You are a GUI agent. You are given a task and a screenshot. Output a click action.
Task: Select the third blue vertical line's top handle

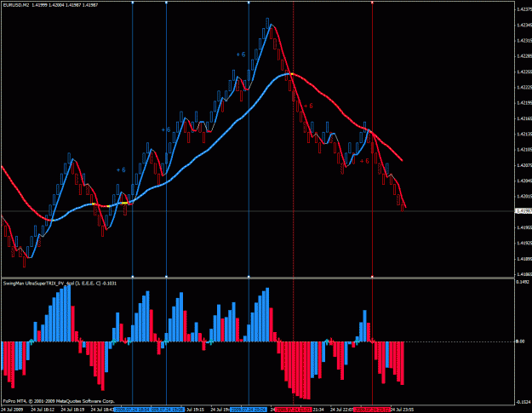coord(249,3)
